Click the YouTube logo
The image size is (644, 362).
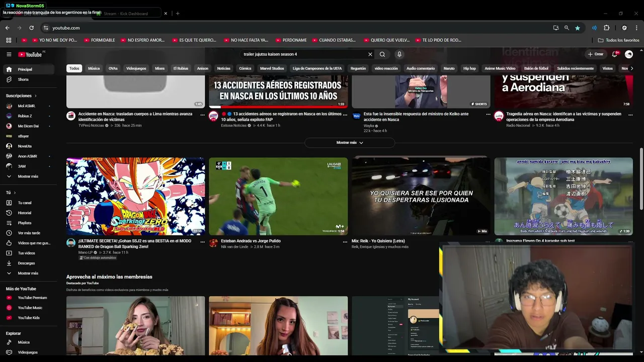coord(30,54)
